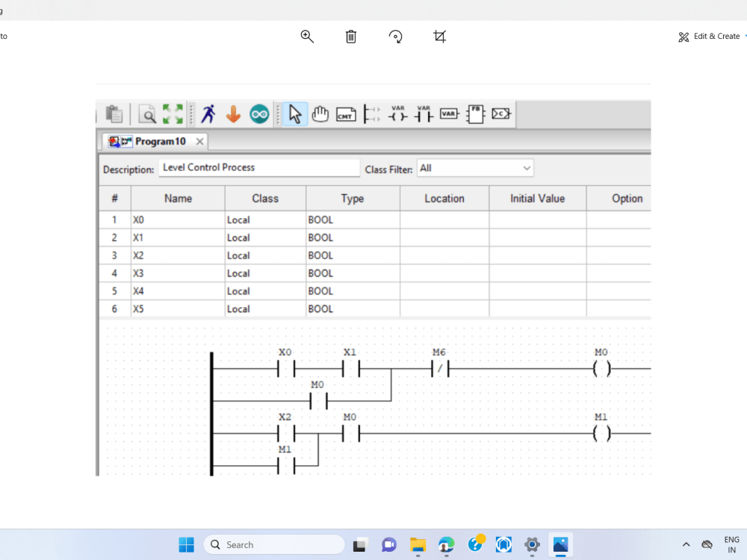Click the running-man program run icon
The height and width of the screenshot is (560, 747).
tap(209, 114)
